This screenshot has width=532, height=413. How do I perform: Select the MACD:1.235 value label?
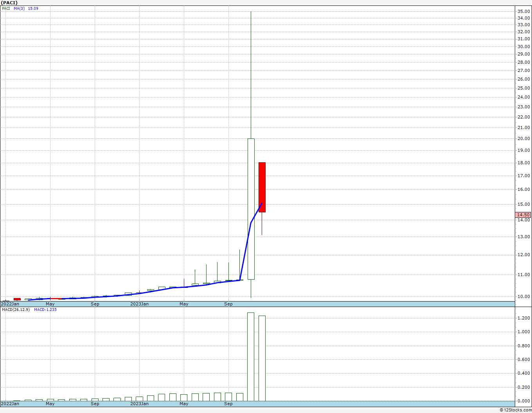(45, 309)
